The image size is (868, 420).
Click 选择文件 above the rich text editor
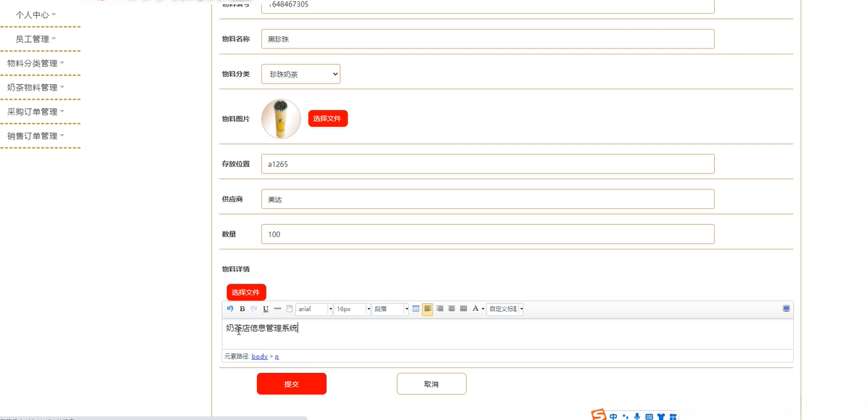tap(246, 292)
